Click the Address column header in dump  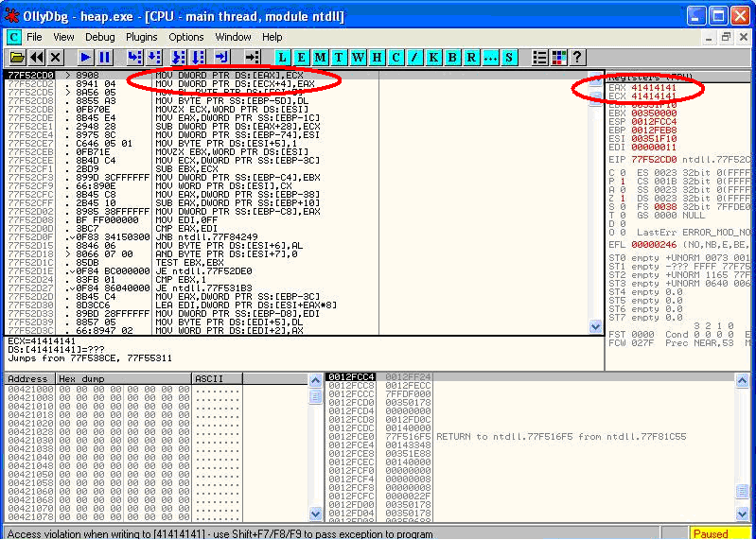coord(30,378)
